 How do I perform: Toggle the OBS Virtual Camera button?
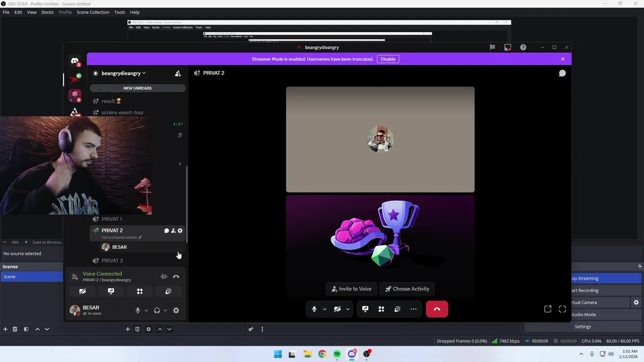click(x=577, y=302)
